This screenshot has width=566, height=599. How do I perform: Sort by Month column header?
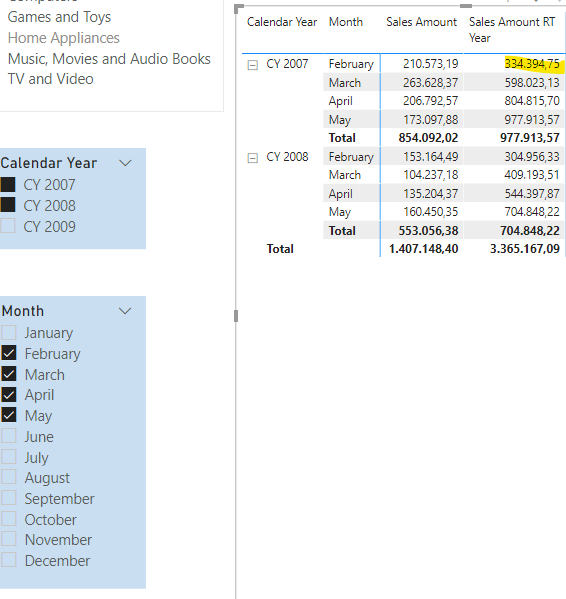pos(346,22)
